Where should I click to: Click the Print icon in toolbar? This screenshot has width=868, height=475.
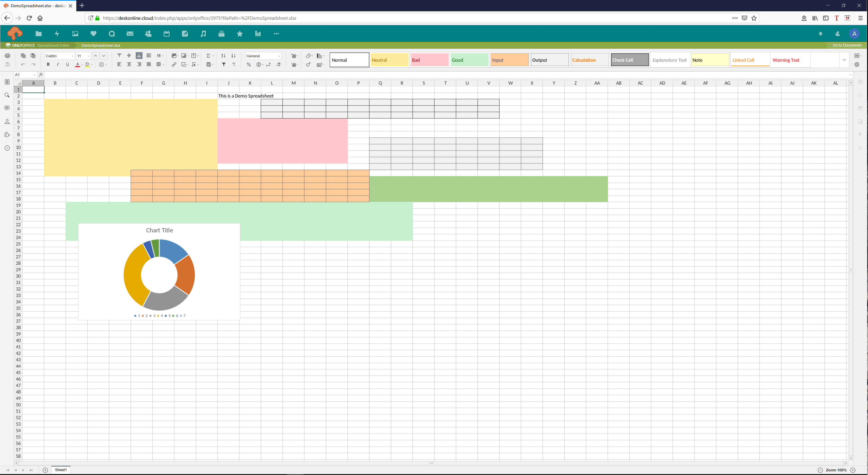pos(7,56)
